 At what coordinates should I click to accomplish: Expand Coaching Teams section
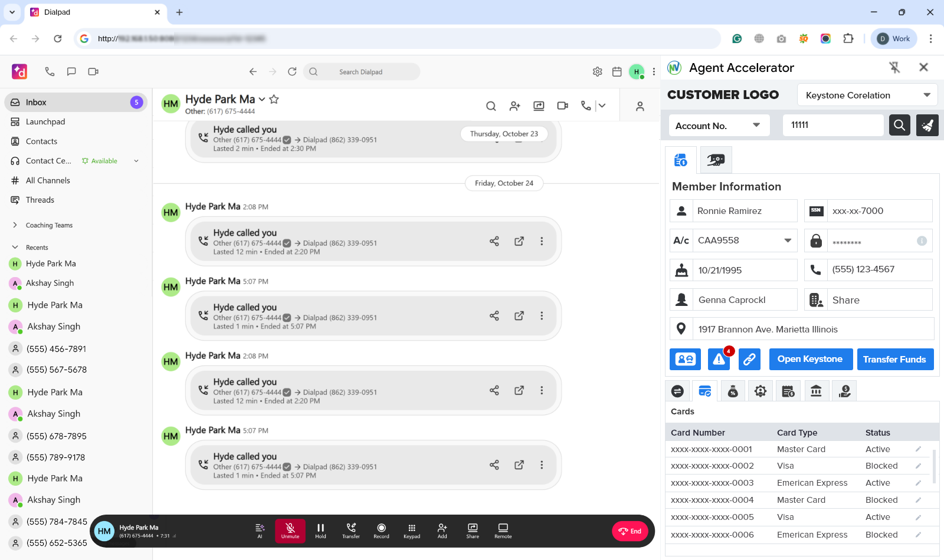tap(15, 225)
